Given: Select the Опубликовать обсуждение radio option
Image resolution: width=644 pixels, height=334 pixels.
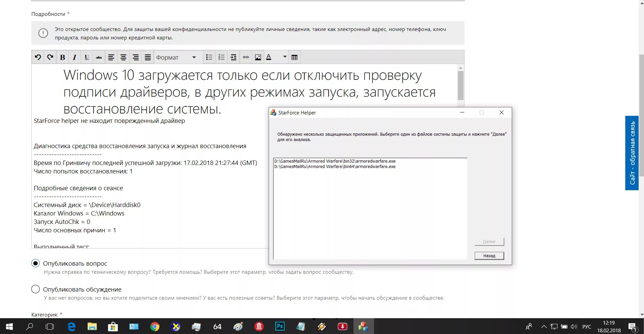Looking at the screenshot, I should (x=35, y=289).
